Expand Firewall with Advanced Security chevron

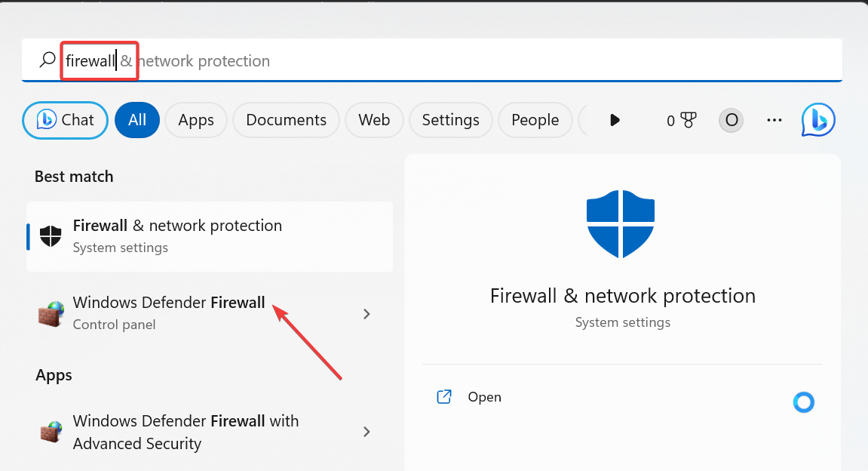pyautogui.click(x=367, y=432)
